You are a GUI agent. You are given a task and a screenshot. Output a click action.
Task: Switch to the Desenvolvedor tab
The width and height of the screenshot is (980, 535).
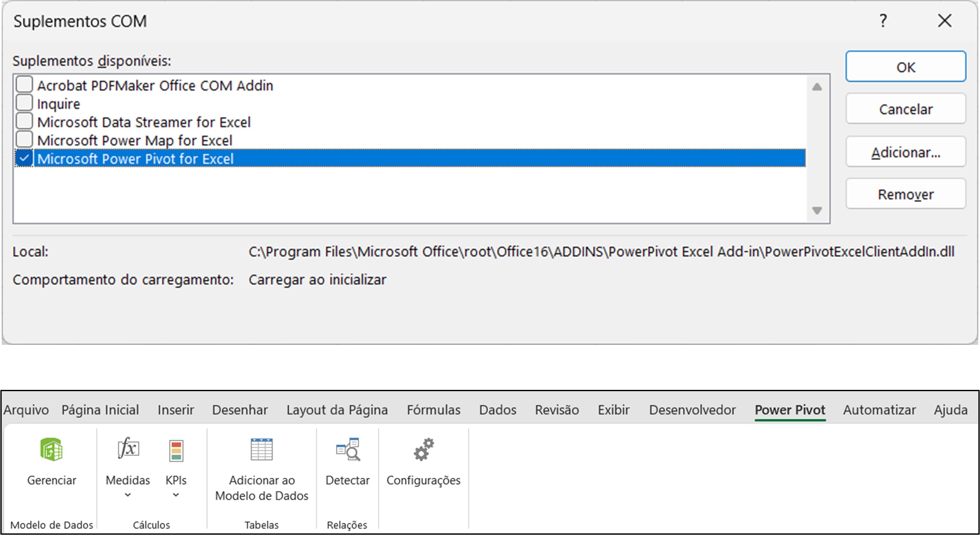pos(692,410)
